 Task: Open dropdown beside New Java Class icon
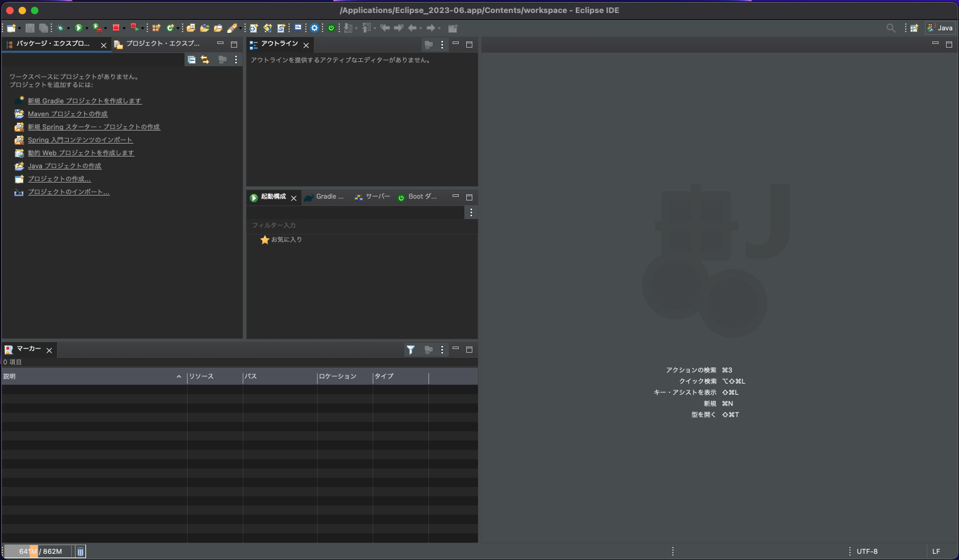[x=178, y=28]
